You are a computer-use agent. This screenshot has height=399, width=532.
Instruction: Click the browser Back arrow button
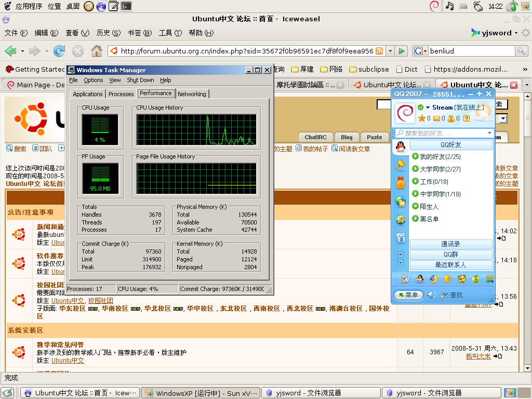(10, 51)
